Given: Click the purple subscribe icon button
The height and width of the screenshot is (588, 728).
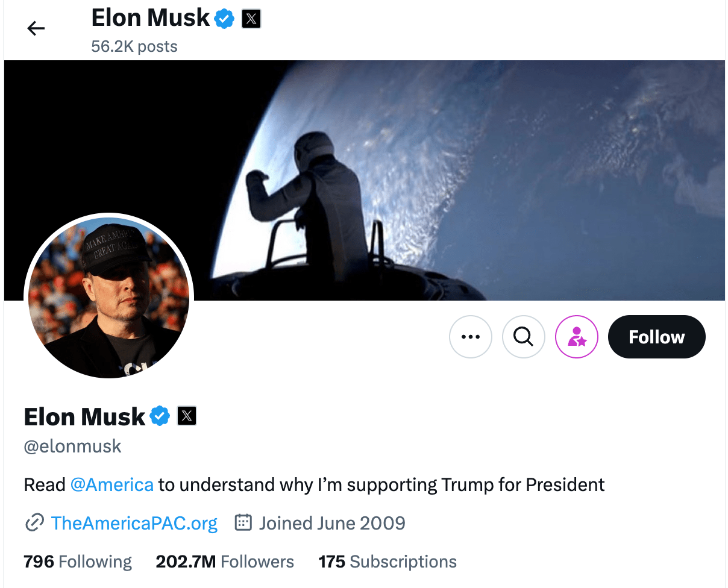Looking at the screenshot, I should (x=577, y=337).
